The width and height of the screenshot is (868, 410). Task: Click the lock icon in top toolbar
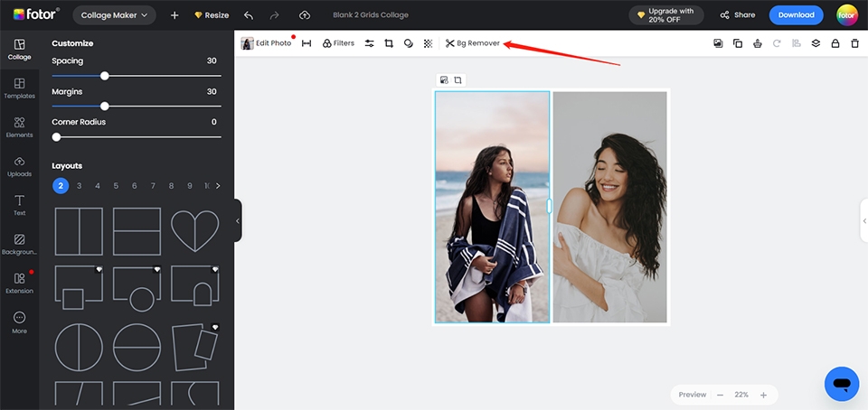(835, 43)
